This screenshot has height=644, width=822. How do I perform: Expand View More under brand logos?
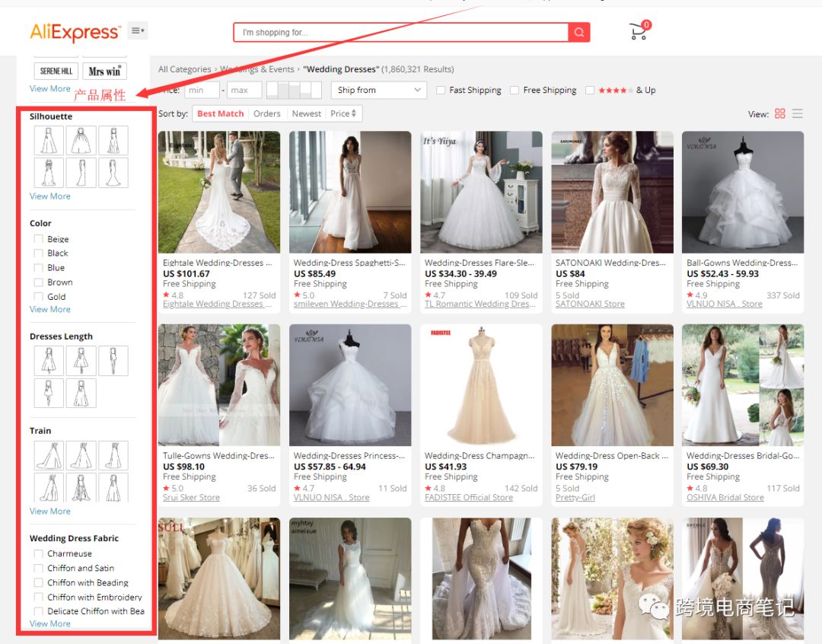point(49,88)
